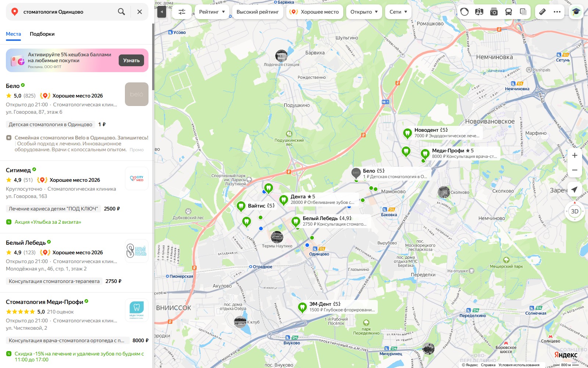Clear the search query with the X
This screenshot has width=588, height=368.
point(140,12)
